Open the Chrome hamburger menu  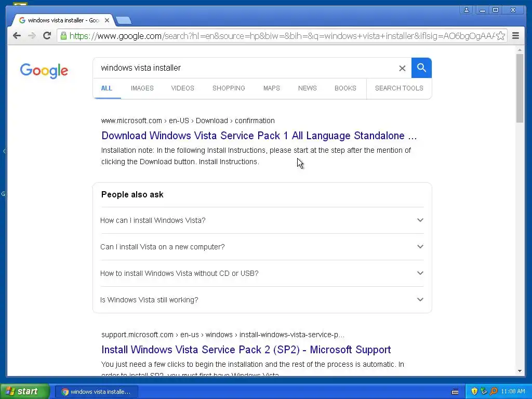click(516, 36)
